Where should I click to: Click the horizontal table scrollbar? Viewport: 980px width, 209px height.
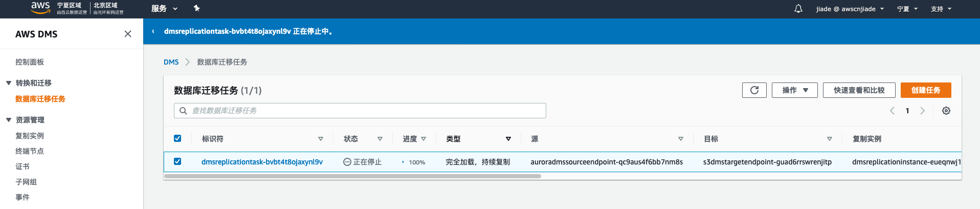pos(352,176)
